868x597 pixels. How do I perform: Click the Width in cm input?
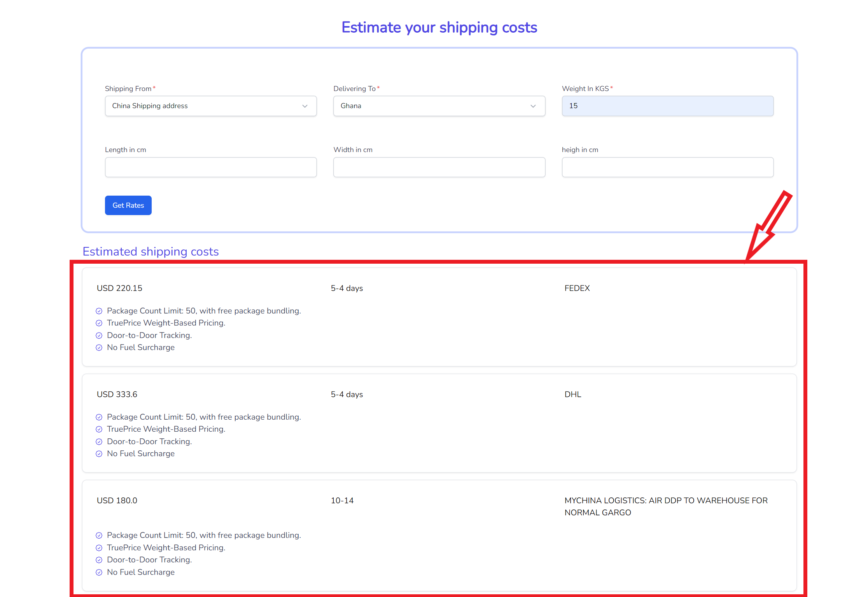(439, 167)
